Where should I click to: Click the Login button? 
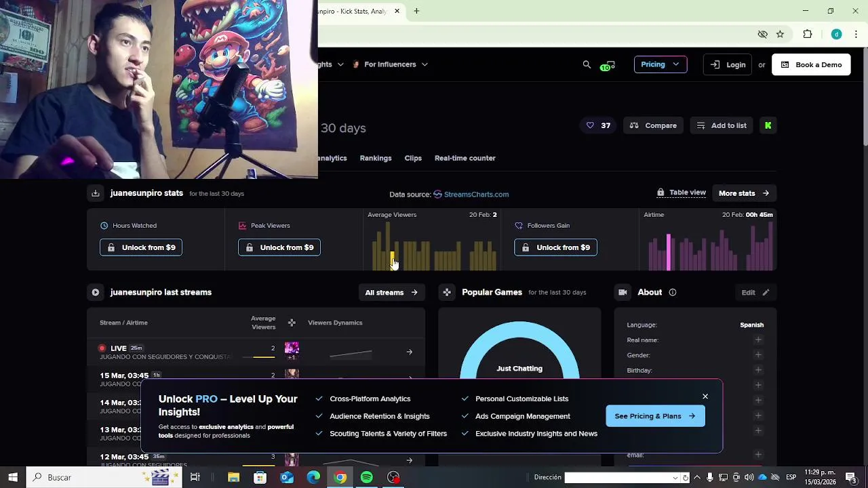coord(728,64)
